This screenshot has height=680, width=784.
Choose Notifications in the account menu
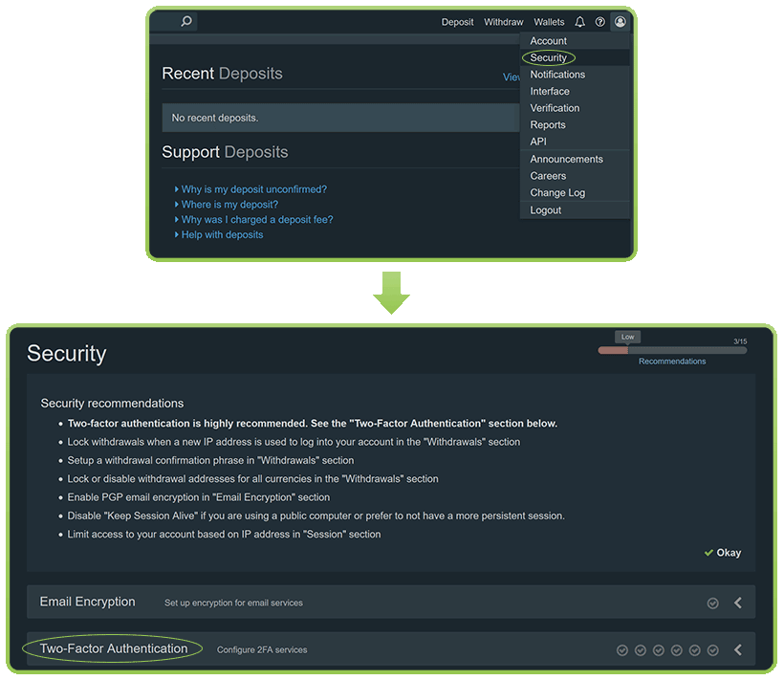click(557, 75)
